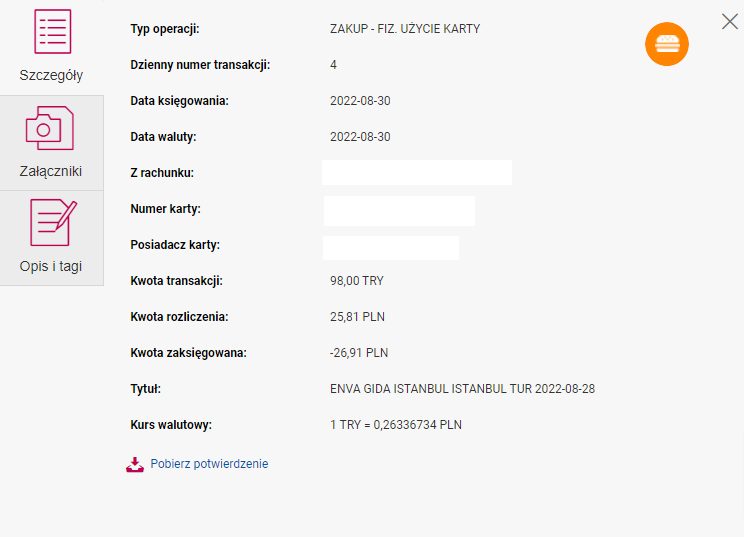
Task: Close the transaction details panel
Action: click(x=730, y=21)
